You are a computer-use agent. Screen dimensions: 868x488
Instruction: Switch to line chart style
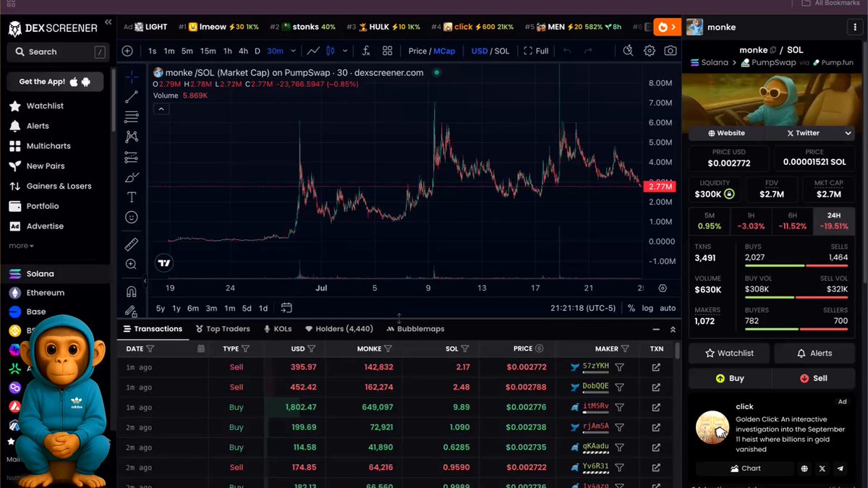[x=313, y=51]
